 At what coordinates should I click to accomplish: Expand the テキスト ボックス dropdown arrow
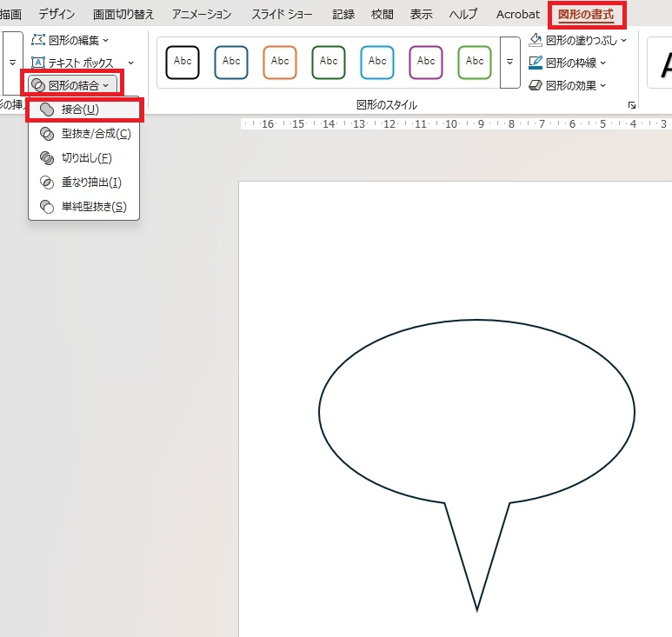coord(130,63)
